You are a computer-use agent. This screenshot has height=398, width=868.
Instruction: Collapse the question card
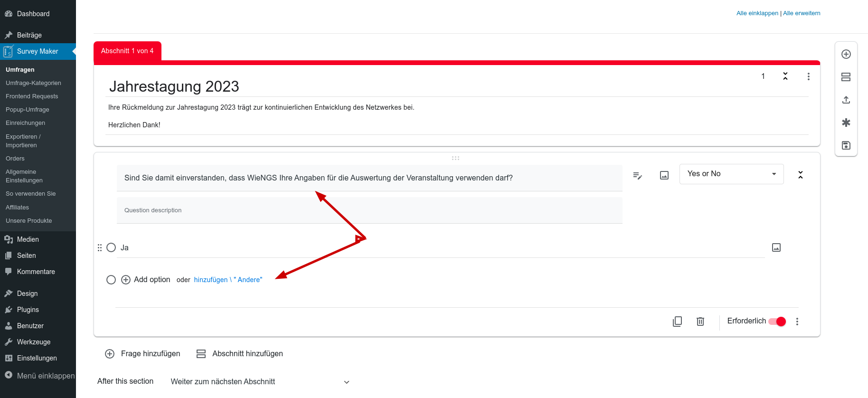point(800,175)
